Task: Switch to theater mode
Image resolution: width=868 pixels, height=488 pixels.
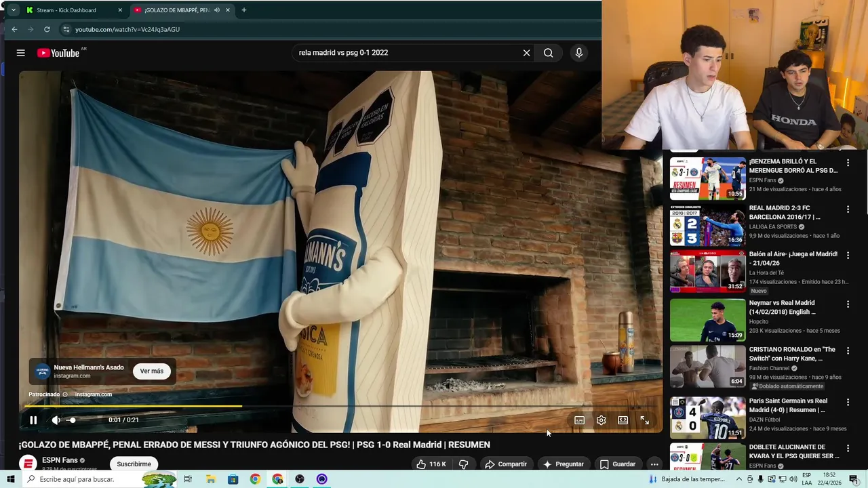Action: pyautogui.click(x=623, y=420)
